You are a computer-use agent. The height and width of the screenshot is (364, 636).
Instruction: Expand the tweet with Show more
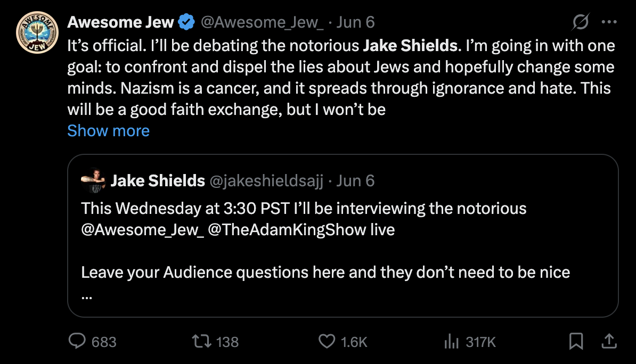[108, 130]
